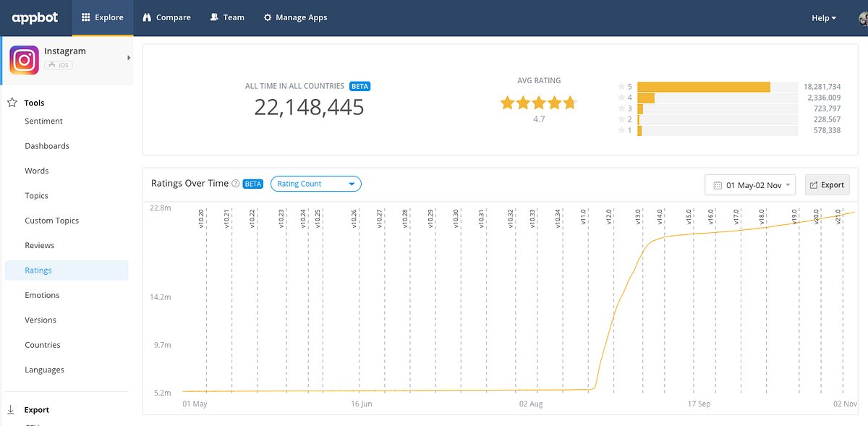Click the star icon beside rating 5
Viewport: 868px width, 426px height.
tap(621, 87)
